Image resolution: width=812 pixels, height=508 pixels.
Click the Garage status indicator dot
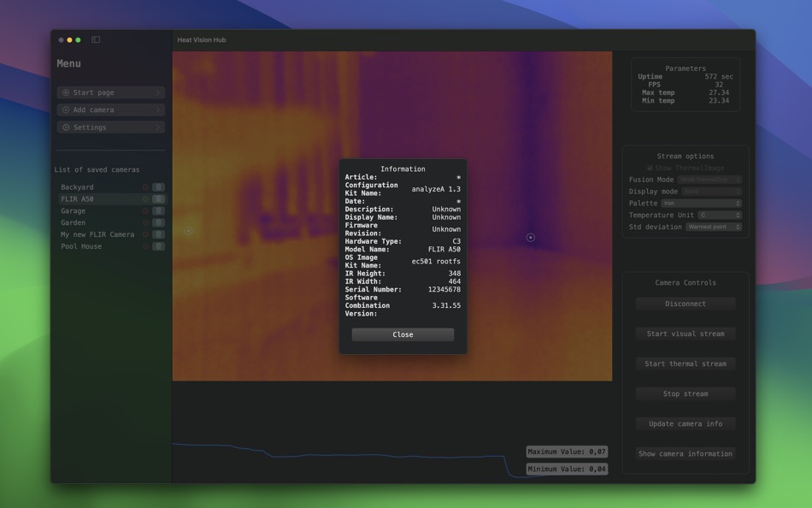click(x=145, y=211)
